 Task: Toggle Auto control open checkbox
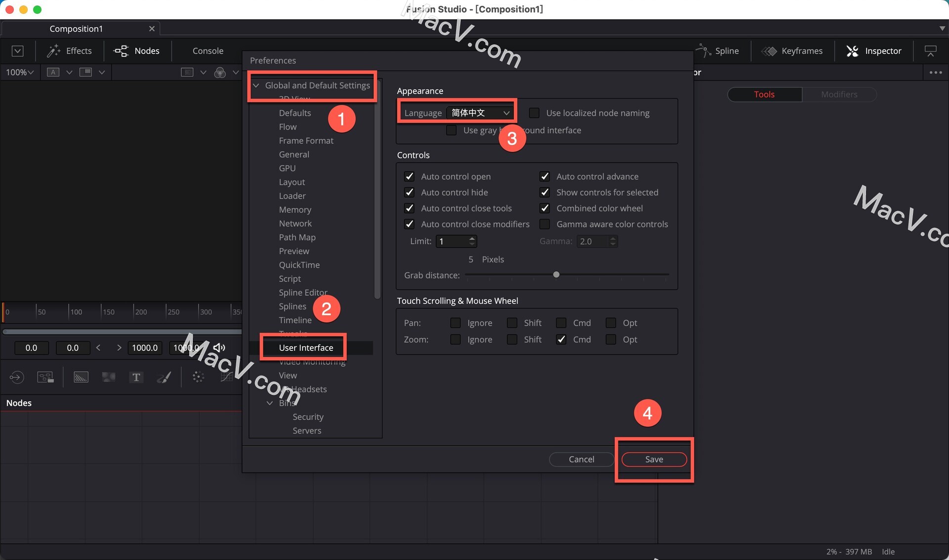410,175
